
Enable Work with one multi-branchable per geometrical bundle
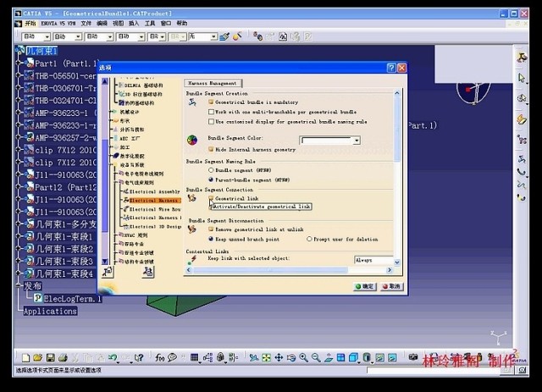pos(211,112)
